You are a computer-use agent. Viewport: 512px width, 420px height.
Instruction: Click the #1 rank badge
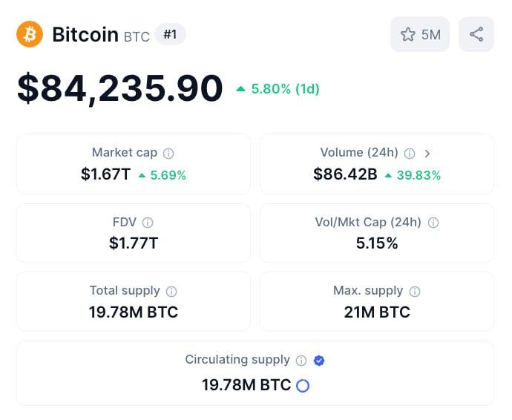pos(170,34)
